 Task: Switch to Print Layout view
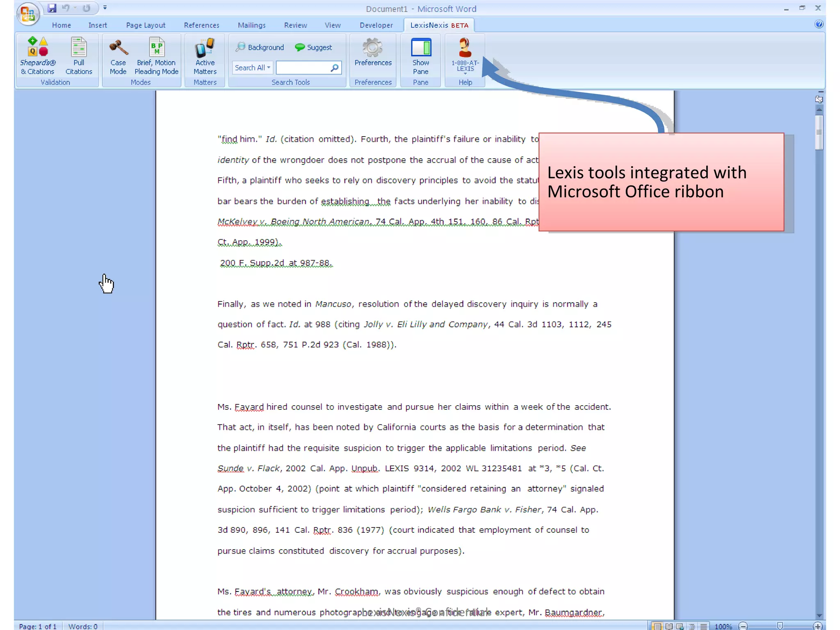point(657,626)
